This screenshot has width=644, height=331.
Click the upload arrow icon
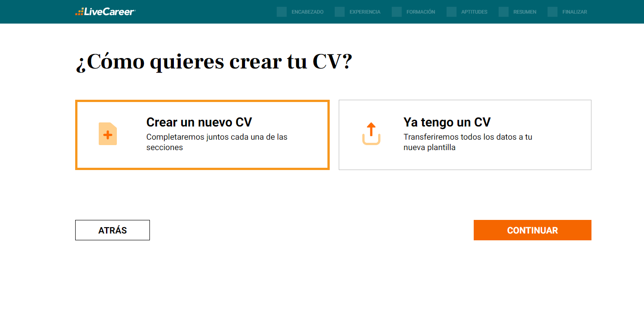(x=371, y=134)
